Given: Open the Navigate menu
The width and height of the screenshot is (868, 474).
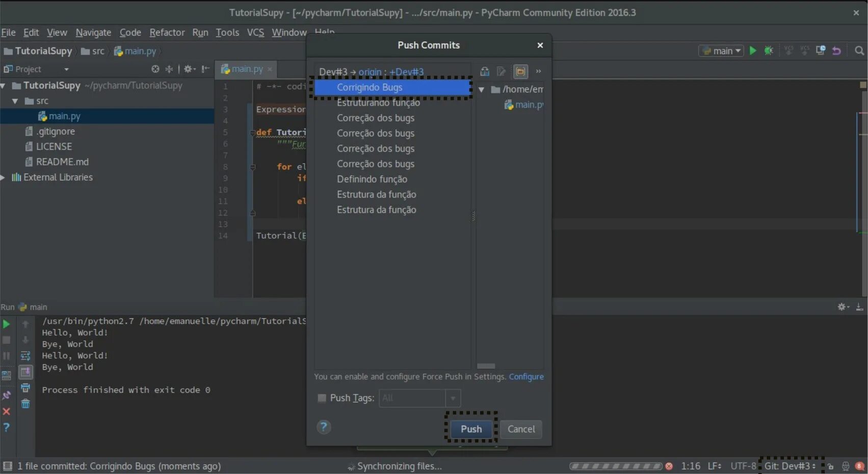Looking at the screenshot, I should [93, 32].
